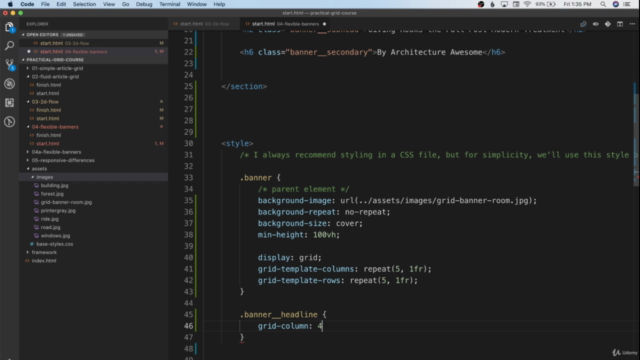Open the File menu
The height and width of the screenshot is (360, 640).
click(45, 4)
